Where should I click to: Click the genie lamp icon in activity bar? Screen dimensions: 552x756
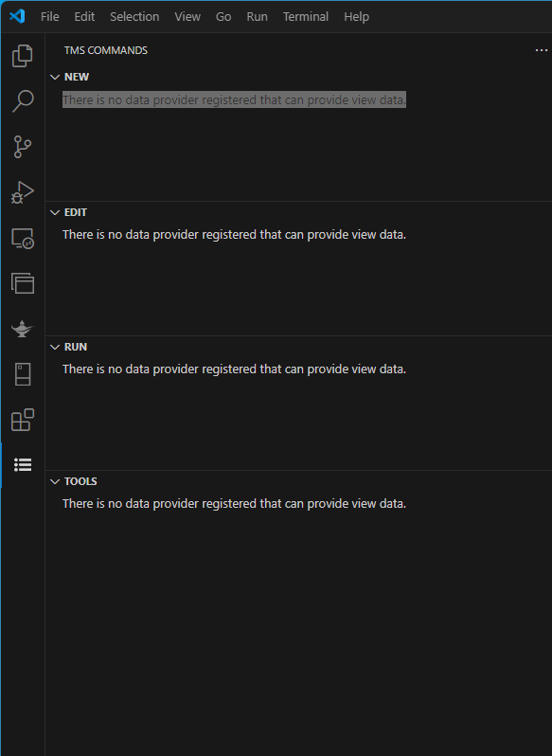pos(22,329)
